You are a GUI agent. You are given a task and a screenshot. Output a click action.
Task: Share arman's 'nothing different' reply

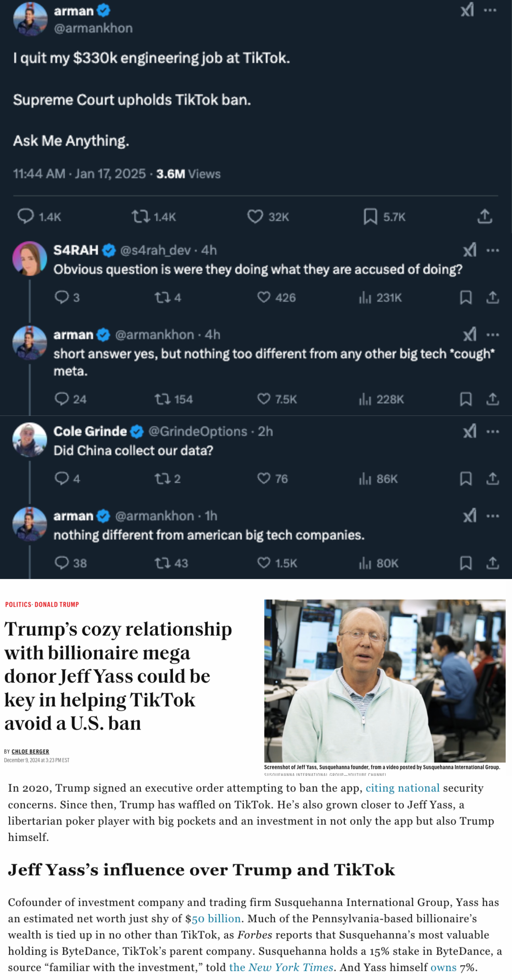click(x=493, y=563)
